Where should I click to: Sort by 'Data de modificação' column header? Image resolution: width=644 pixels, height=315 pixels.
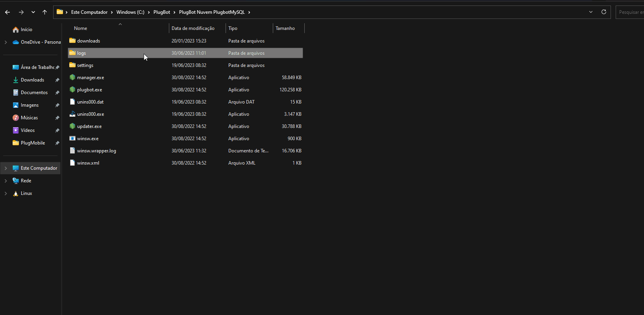click(193, 28)
